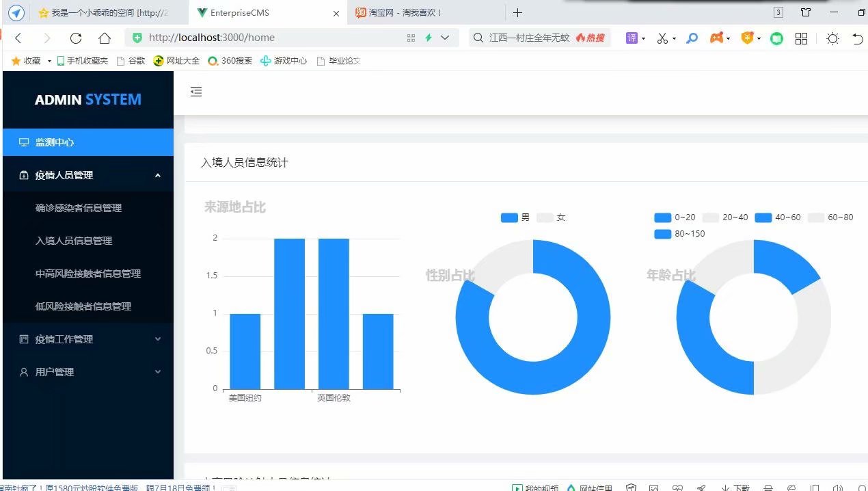This screenshot has height=491, width=868.
Task: Click the 热搜 hot search badge
Action: pos(591,38)
